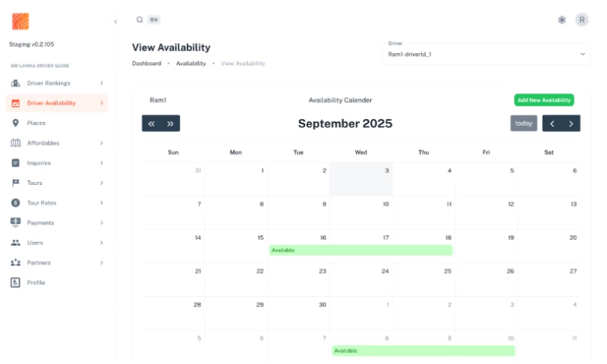Select day 22 in calendar
Viewport: 607px width, 364px height.
(236, 280)
